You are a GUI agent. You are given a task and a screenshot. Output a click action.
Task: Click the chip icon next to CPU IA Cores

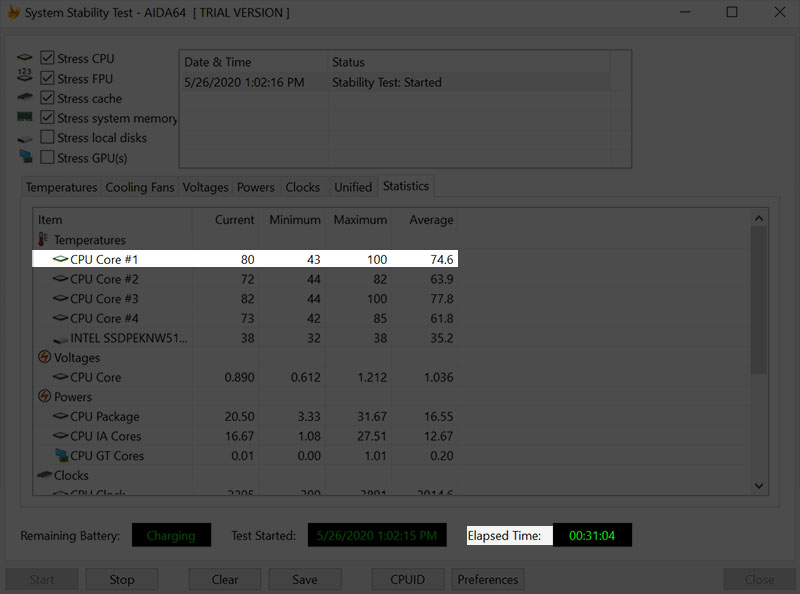coord(60,435)
